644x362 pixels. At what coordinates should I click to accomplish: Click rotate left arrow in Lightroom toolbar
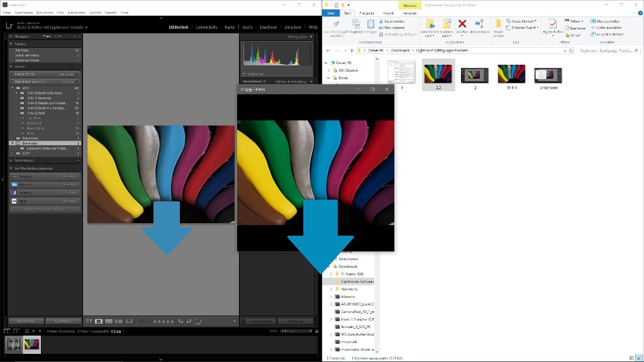tap(181, 321)
